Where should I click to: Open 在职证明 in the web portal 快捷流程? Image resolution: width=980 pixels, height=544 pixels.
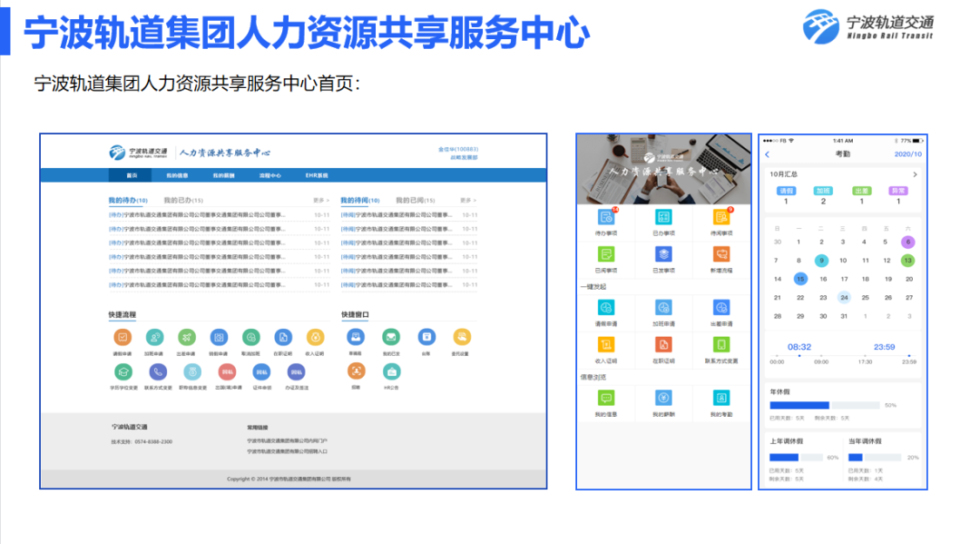pyautogui.click(x=283, y=338)
